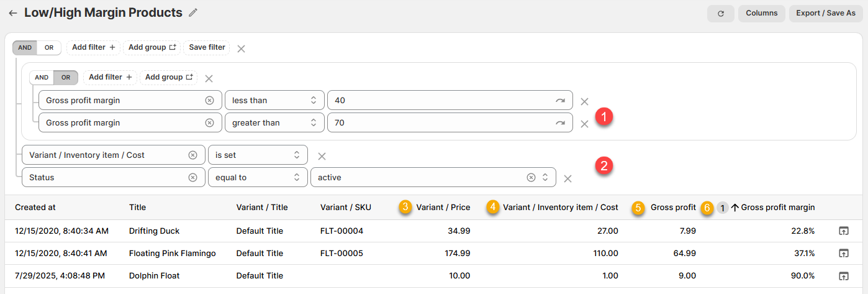Open the Drifting Duck row export icon
Viewport: 868px width, 294px height.
[x=843, y=231]
